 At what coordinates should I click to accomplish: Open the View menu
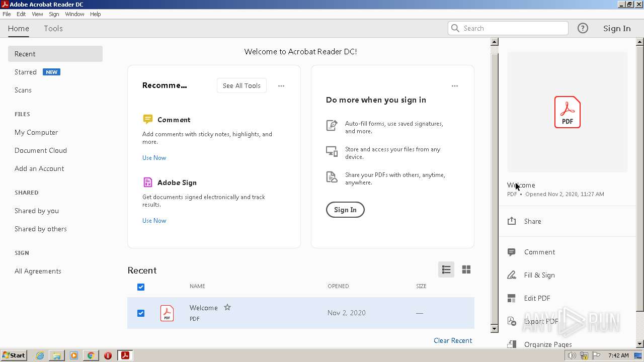pos(38,14)
